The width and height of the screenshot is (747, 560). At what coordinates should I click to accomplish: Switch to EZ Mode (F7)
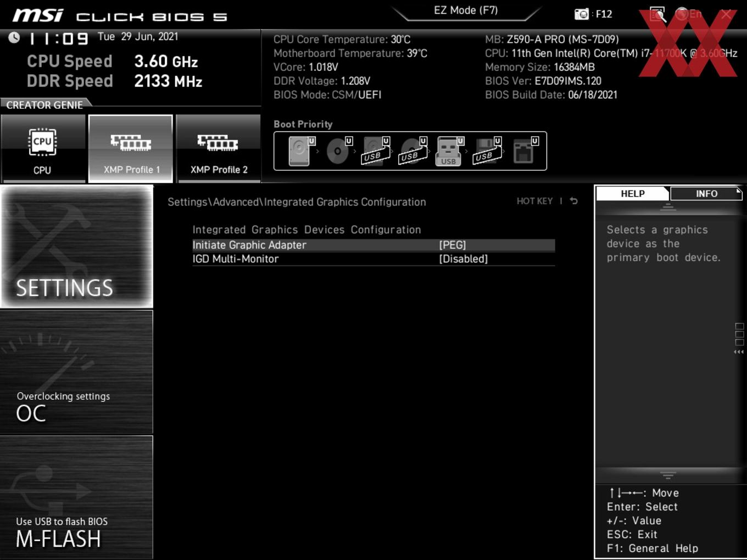coord(466,10)
